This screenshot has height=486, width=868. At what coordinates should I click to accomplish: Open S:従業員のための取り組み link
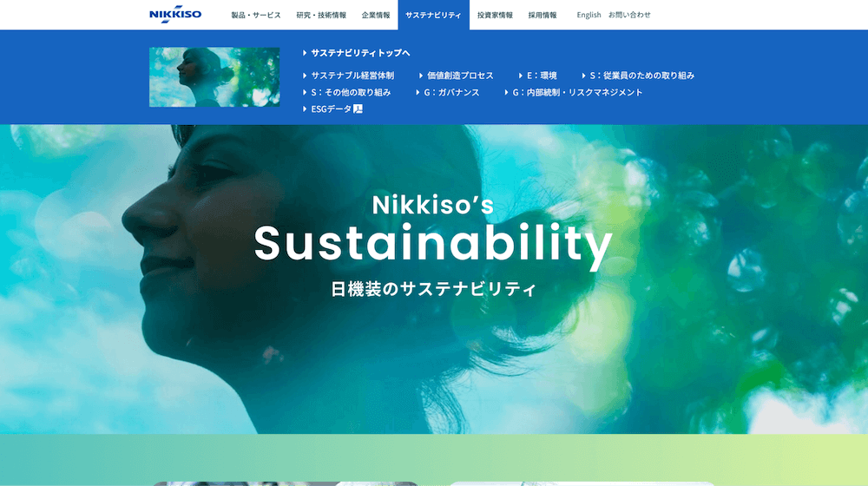point(642,76)
